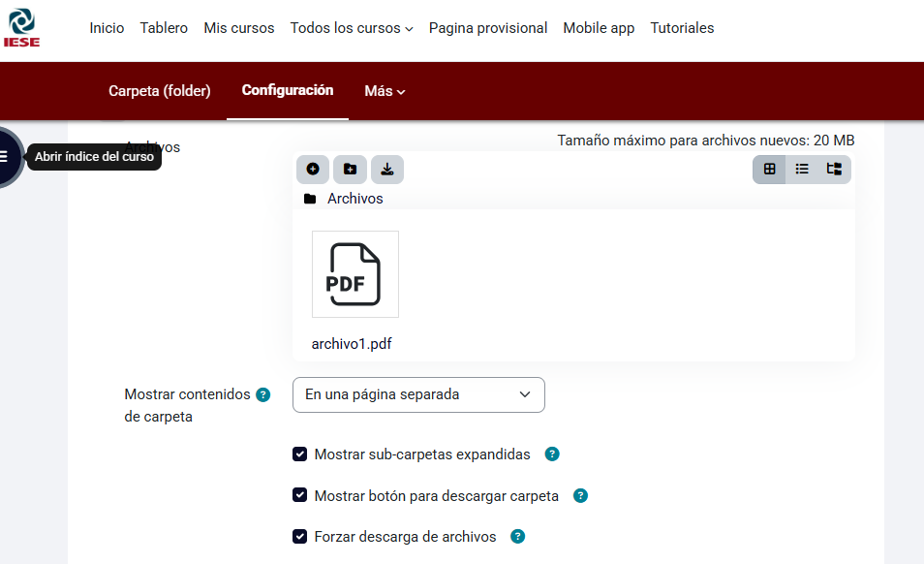Click the download all files icon
The height and width of the screenshot is (564, 924).
coord(387,169)
